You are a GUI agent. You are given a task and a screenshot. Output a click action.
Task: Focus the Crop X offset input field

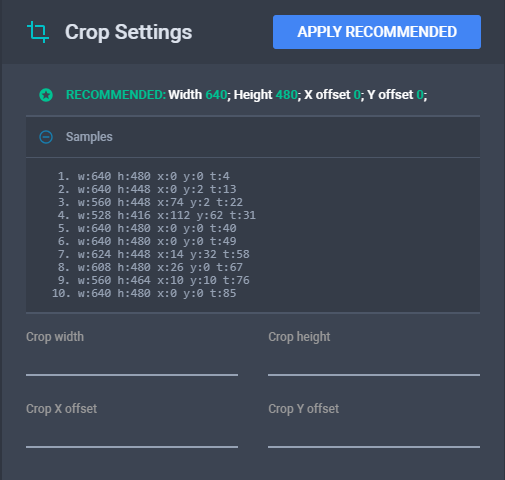[132, 435]
